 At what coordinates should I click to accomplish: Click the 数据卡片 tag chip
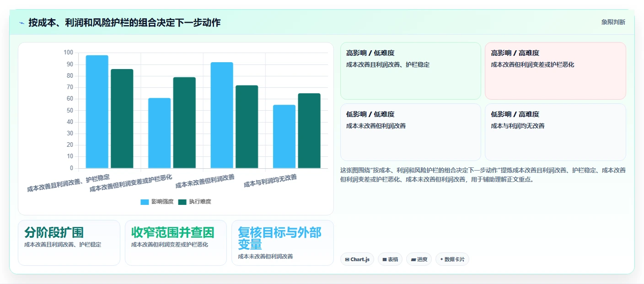(452, 259)
